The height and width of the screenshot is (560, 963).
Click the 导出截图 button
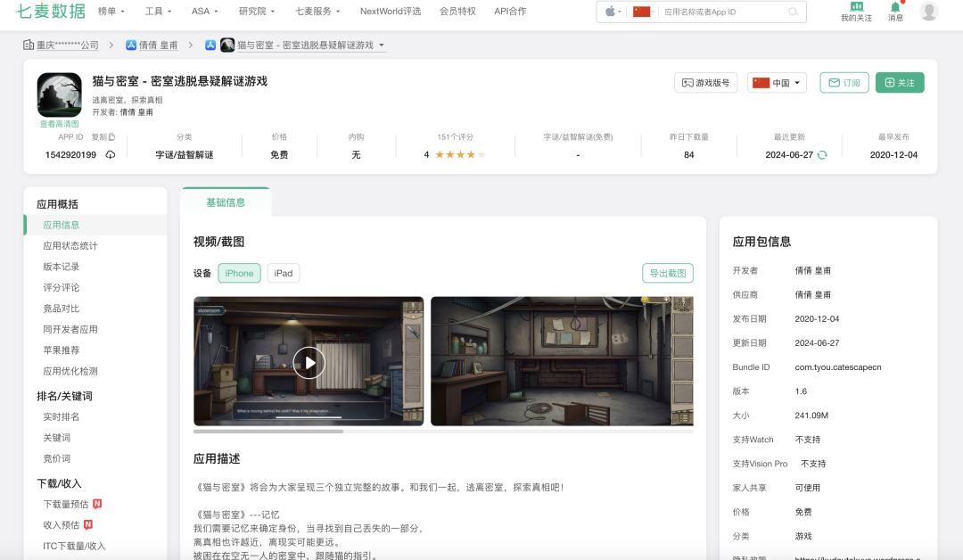[x=668, y=273]
